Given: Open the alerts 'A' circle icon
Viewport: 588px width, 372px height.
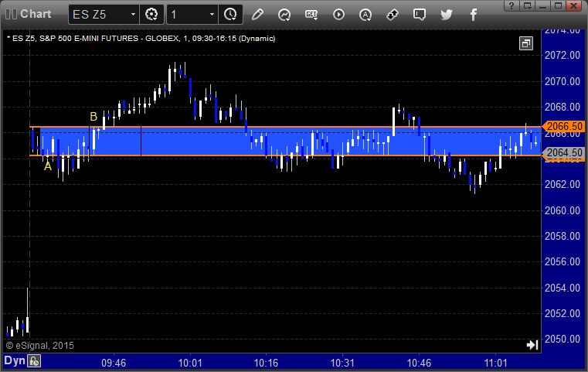Looking at the screenshot, I should pyautogui.click(x=365, y=15).
